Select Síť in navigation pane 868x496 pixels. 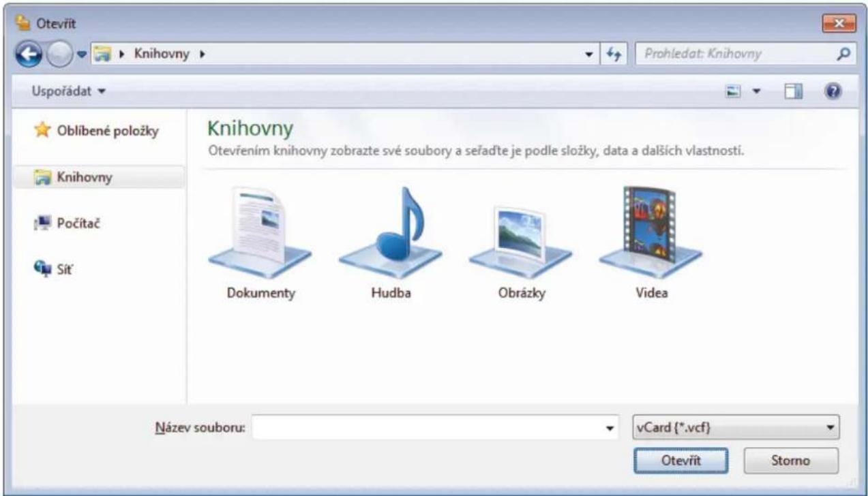pos(53,269)
